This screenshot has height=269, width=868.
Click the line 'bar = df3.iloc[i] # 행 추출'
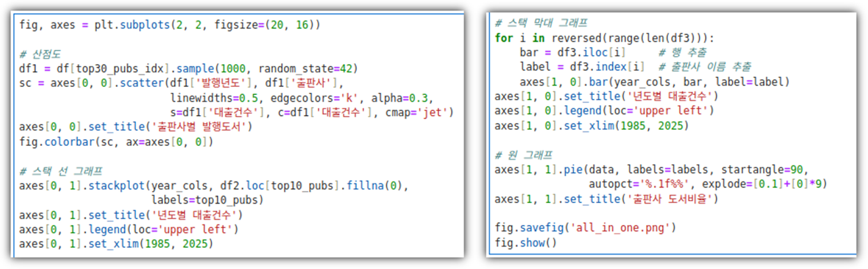(x=613, y=53)
